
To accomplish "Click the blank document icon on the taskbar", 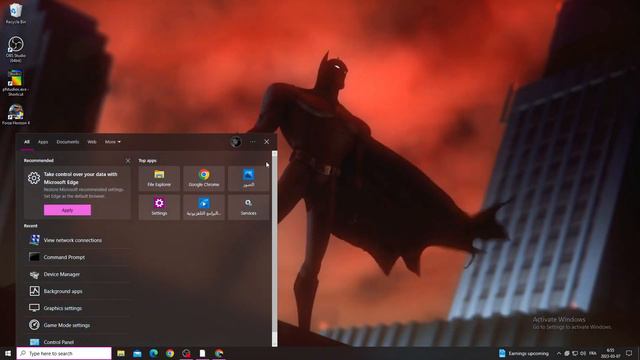I will pos(202,353).
